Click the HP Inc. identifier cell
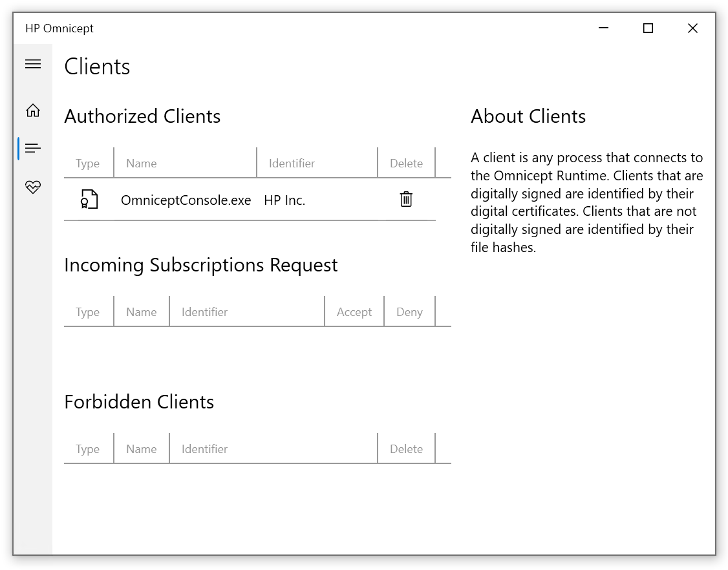This screenshot has width=728, height=570. coord(284,200)
